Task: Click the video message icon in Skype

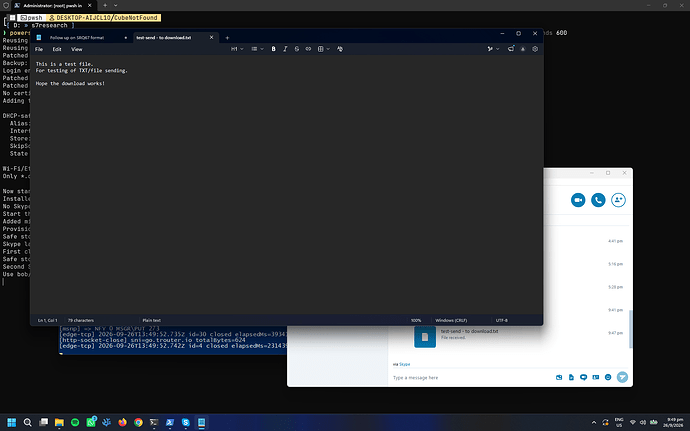Action: tap(584, 377)
